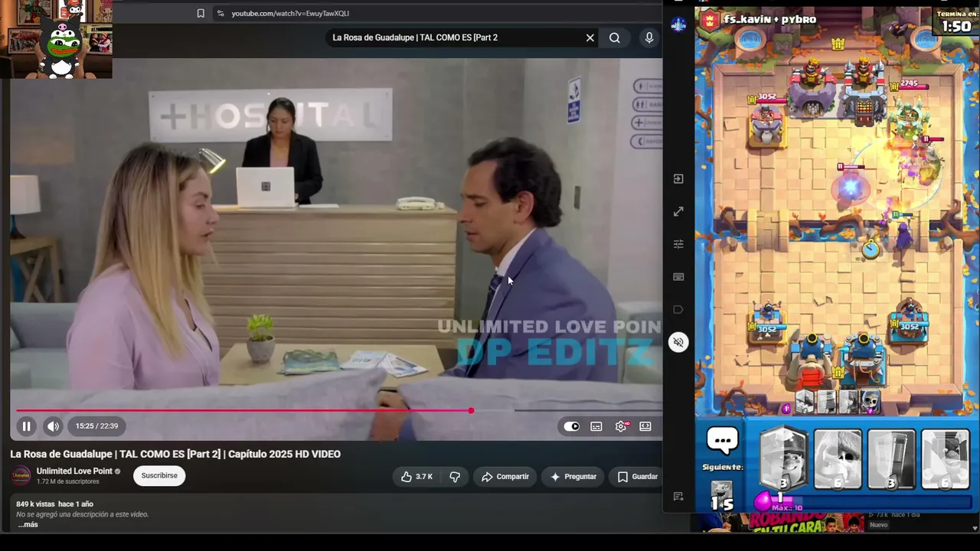Click the 15:25 / 22:39 time display
Viewport: 980px width, 551px height.
click(96, 426)
